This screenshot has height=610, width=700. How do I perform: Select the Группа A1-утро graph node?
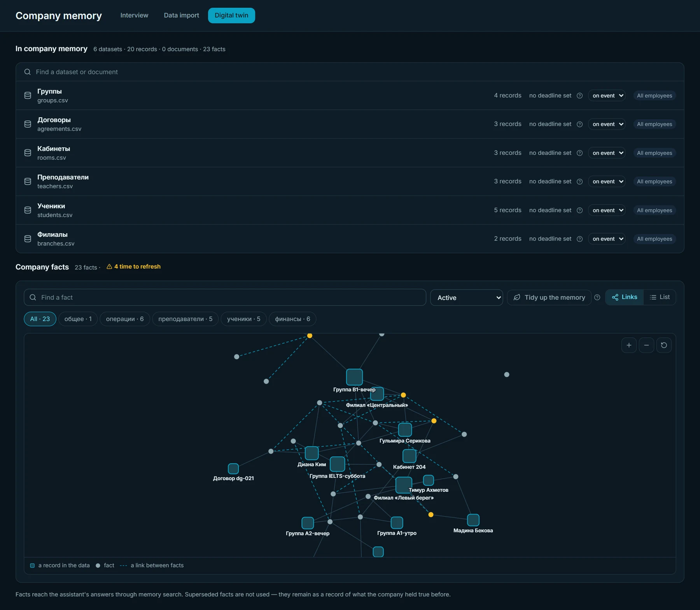click(397, 523)
